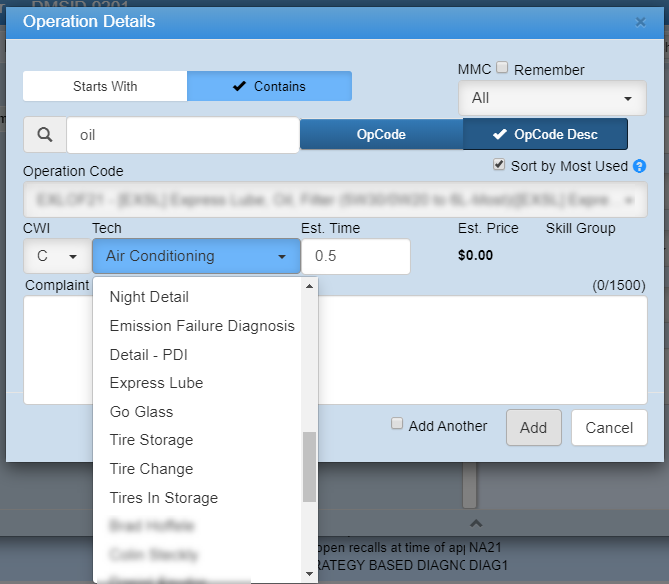Open the MMC All dropdown

tap(552, 98)
